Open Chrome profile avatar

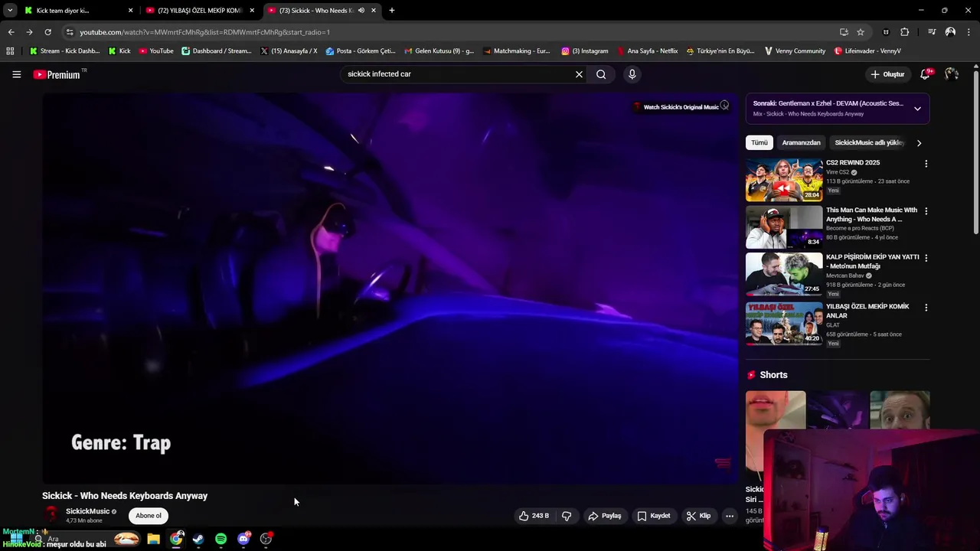[x=950, y=32]
